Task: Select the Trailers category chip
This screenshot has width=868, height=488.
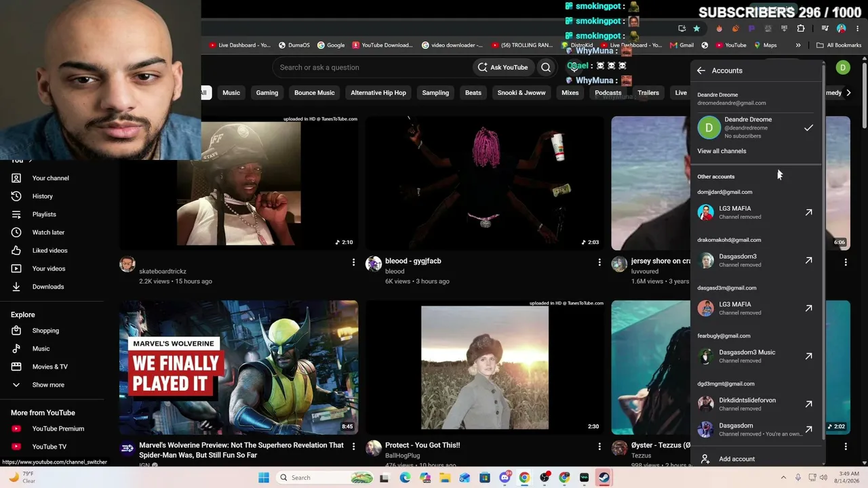Action: coord(648,93)
